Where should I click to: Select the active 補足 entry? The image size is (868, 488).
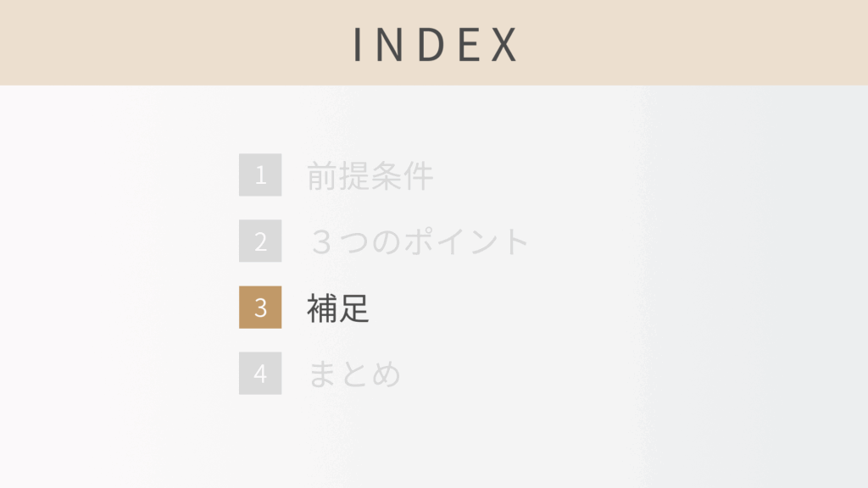[x=338, y=308]
